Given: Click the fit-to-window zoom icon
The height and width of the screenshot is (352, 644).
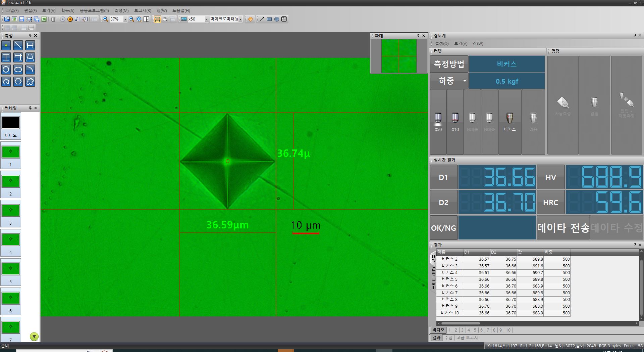Looking at the screenshot, I should 139,19.
